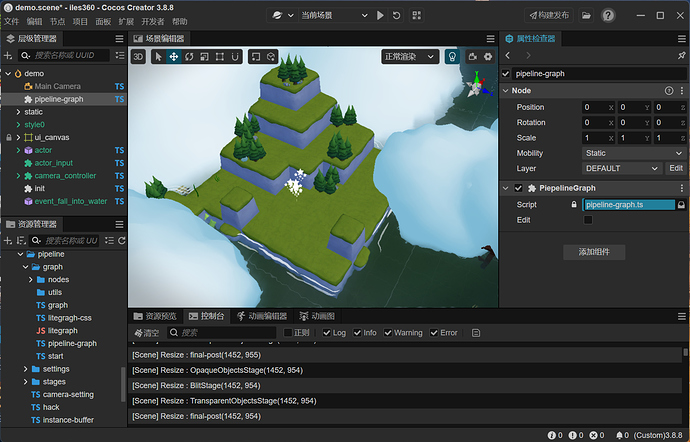This screenshot has height=442, width=690.
Task: Refresh the assets panel
Action: click(x=122, y=240)
